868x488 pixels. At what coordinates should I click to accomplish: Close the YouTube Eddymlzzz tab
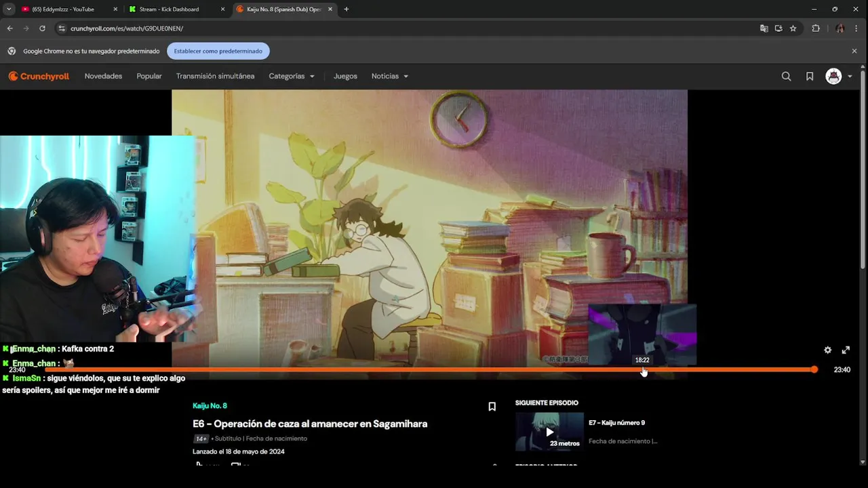[x=115, y=9]
